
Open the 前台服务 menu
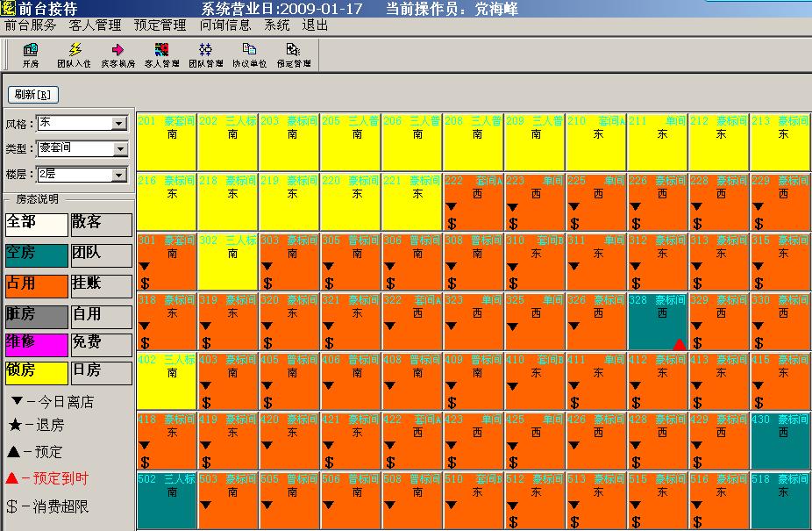(x=31, y=25)
